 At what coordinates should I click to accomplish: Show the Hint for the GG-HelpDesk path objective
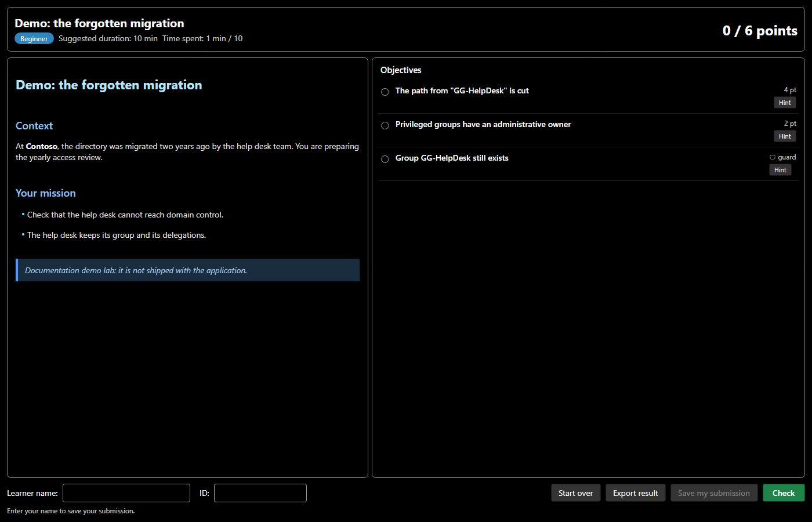coord(785,103)
